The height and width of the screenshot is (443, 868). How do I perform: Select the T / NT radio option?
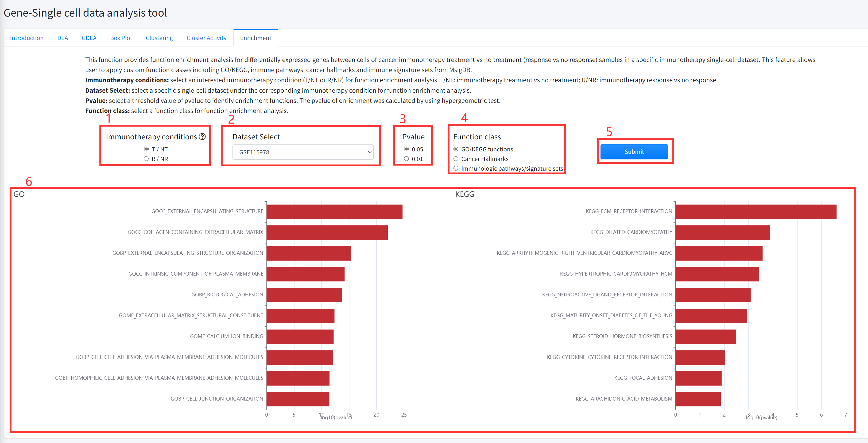coord(146,149)
